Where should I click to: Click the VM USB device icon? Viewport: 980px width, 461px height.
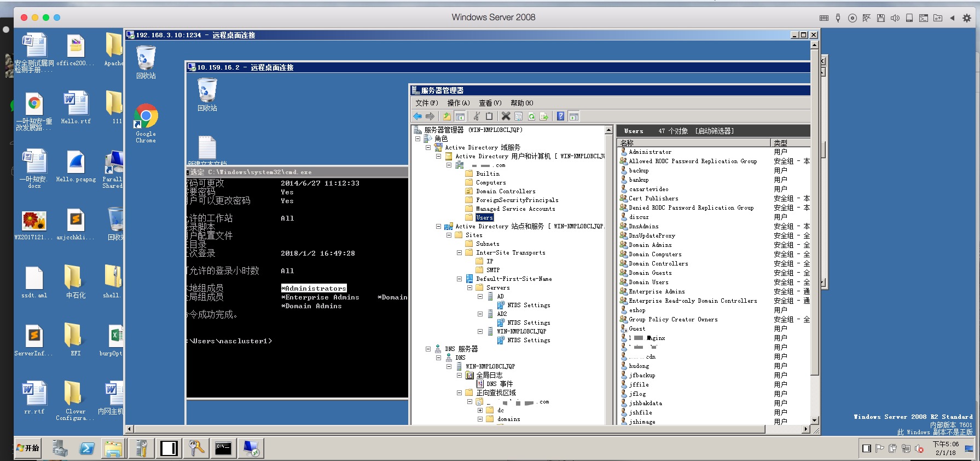[838, 18]
